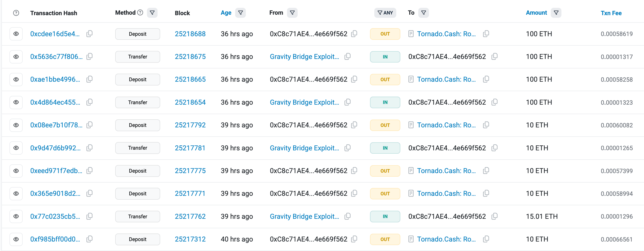Click IN badge in block 25218675 row
Viewport: 644px width, 251px height.
(385, 57)
